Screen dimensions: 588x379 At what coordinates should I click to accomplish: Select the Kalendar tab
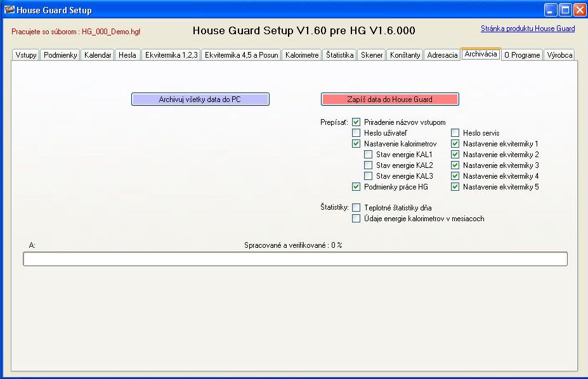98,55
